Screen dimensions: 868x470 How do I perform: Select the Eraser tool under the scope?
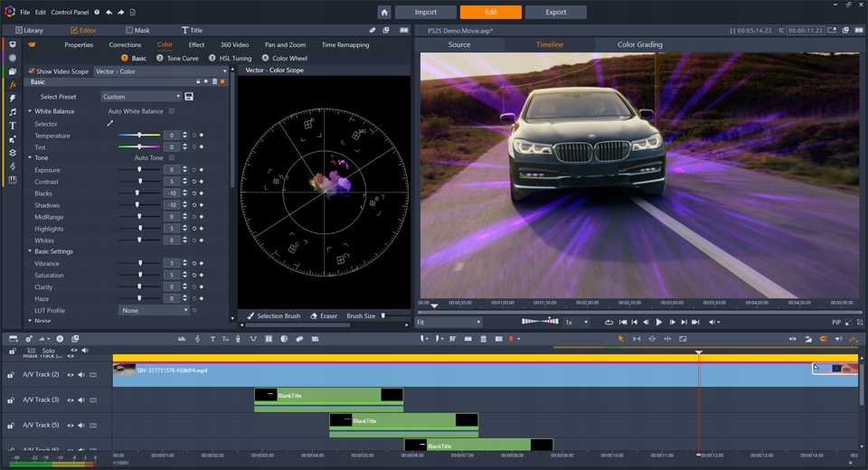coord(324,316)
